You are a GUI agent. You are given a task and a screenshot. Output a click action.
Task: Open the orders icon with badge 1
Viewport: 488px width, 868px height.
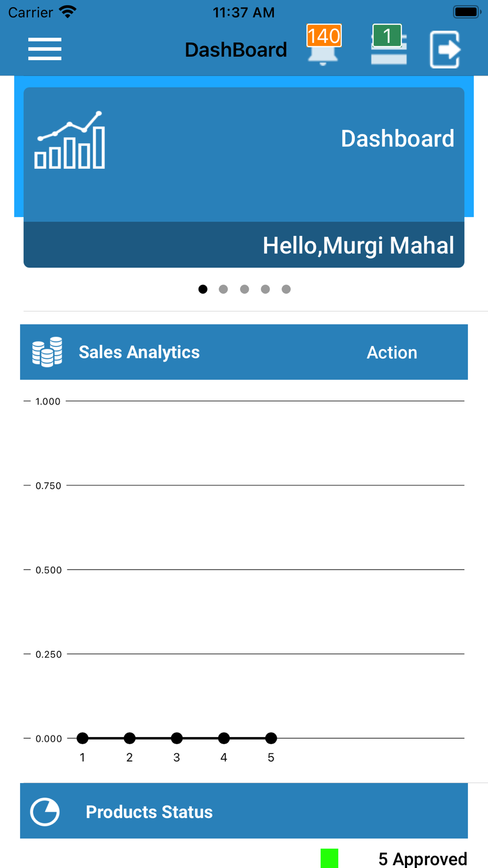tap(388, 45)
